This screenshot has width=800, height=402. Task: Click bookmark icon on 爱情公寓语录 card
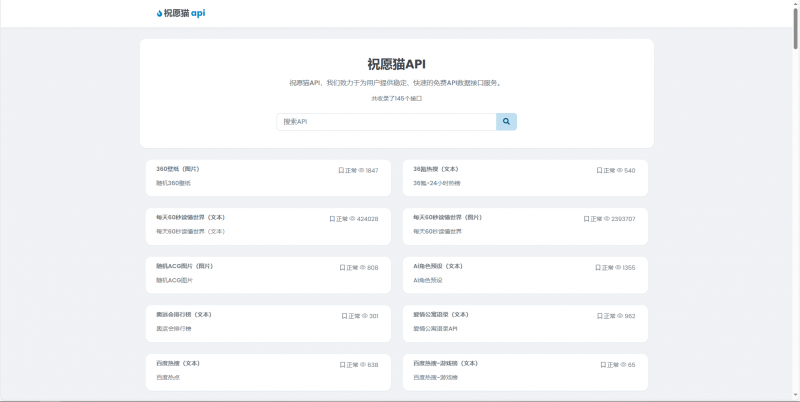click(599, 316)
